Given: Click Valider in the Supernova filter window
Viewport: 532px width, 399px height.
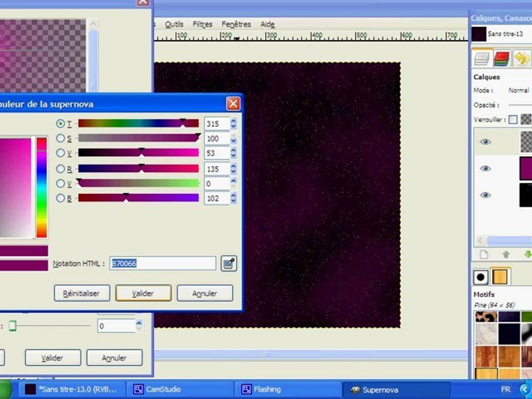Looking at the screenshot, I should pos(53,358).
